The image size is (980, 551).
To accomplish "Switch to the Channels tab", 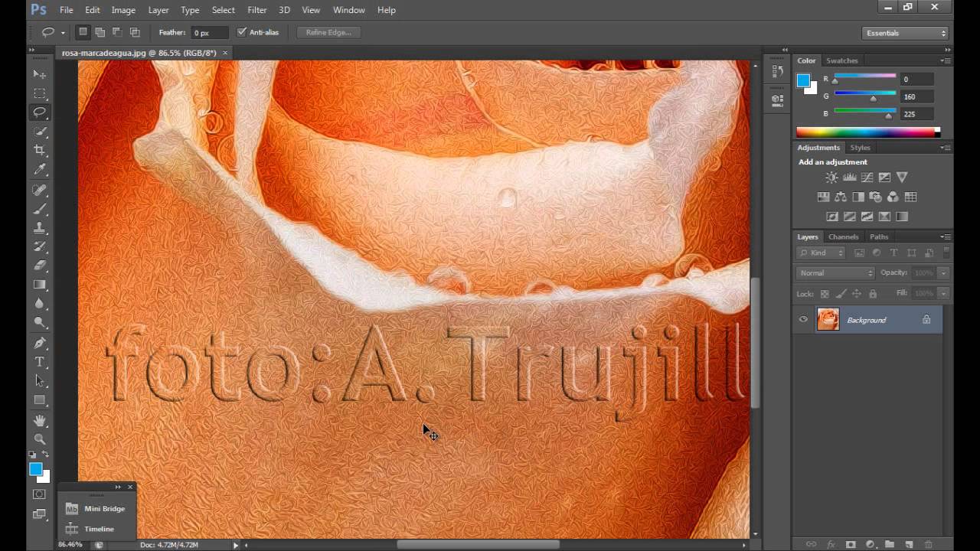I will 843,236.
